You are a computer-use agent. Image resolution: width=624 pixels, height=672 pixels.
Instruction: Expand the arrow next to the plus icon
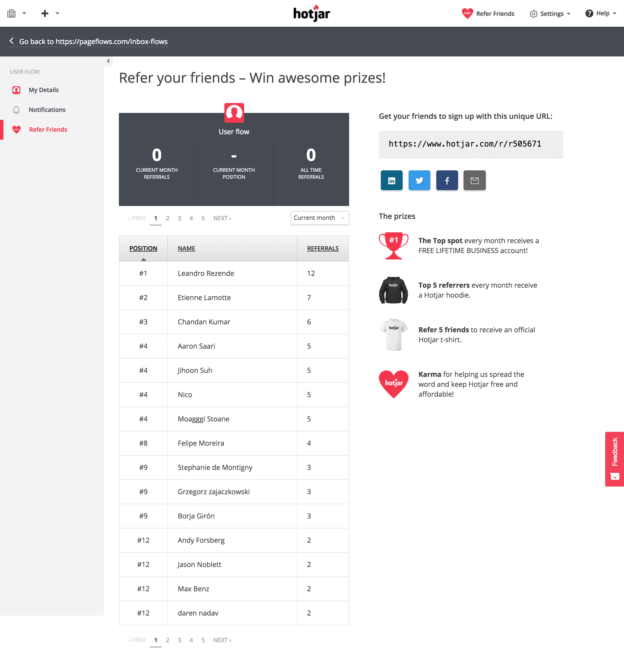pos(57,14)
